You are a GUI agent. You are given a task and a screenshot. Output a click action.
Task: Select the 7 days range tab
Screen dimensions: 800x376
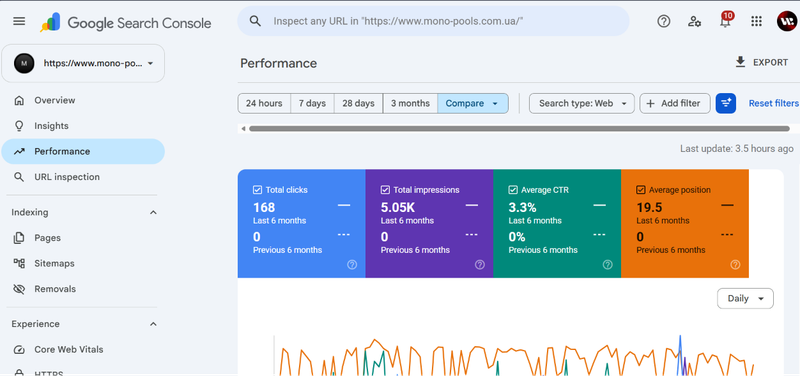click(312, 103)
